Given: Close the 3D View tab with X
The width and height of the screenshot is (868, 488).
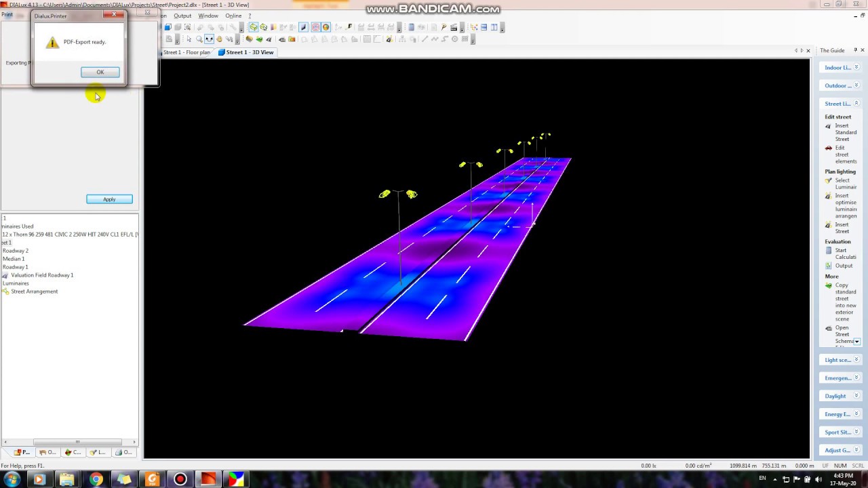Looking at the screenshot, I should pos(808,51).
